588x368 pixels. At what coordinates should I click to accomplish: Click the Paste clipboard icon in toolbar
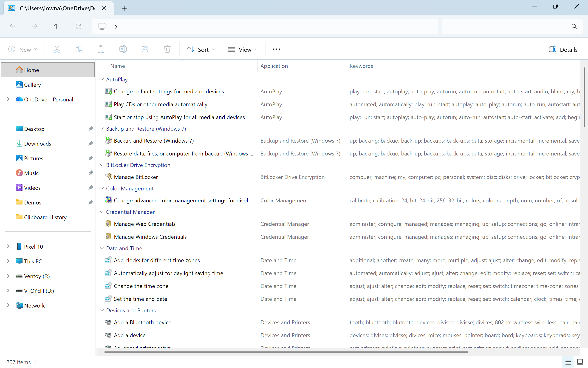click(x=101, y=49)
